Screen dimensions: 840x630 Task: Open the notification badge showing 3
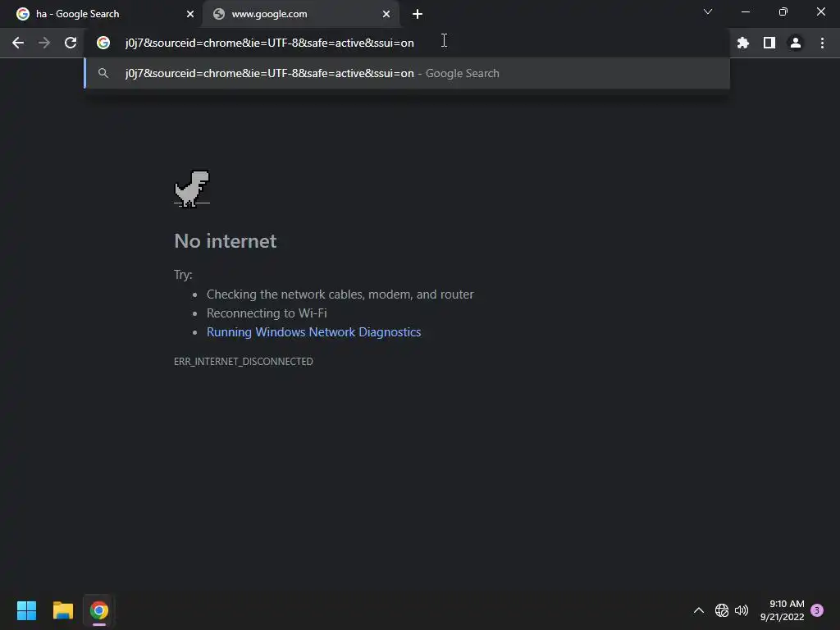coord(818,610)
